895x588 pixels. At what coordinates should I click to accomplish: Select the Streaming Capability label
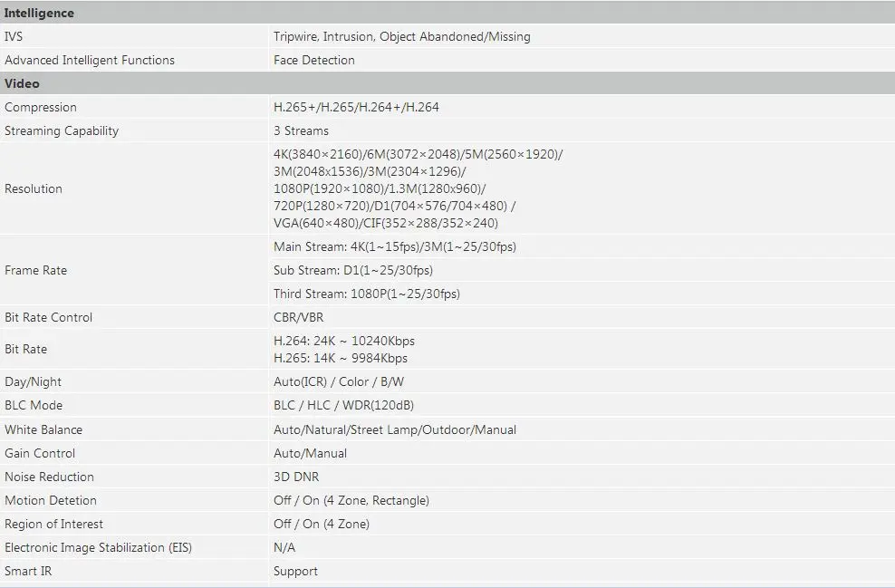[x=62, y=130]
